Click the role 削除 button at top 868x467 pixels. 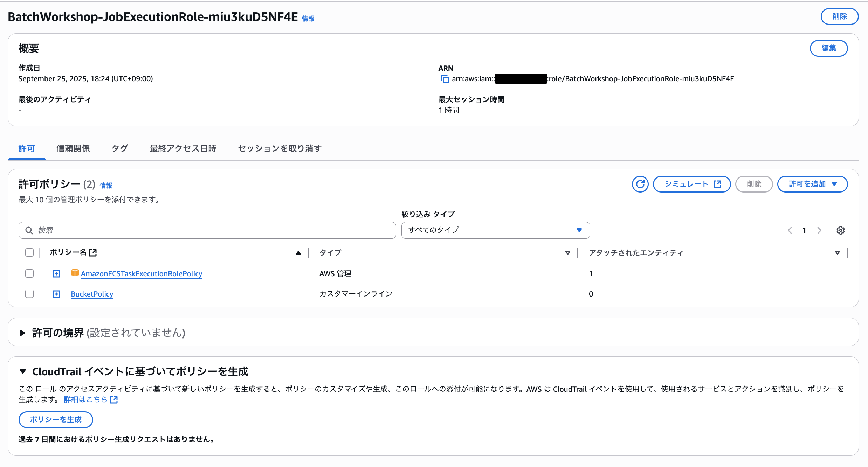click(x=839, y=16)
